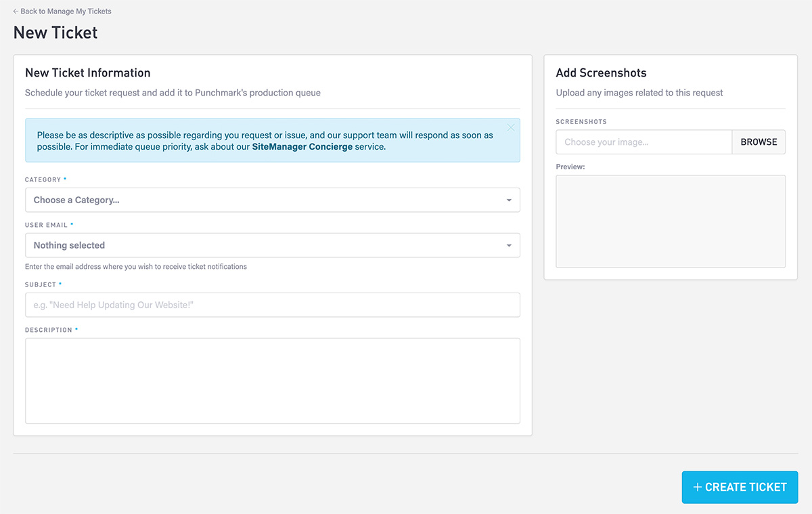Go back to Manage My Tickets
Image resolution: width=812 pixels, height=514 pixels.
tap(66, 12)
